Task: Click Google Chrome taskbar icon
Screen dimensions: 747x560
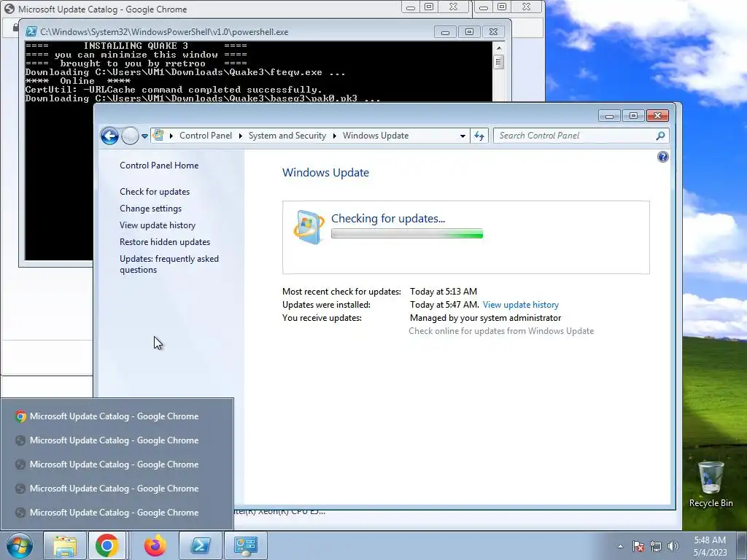Action: (107, 545)
